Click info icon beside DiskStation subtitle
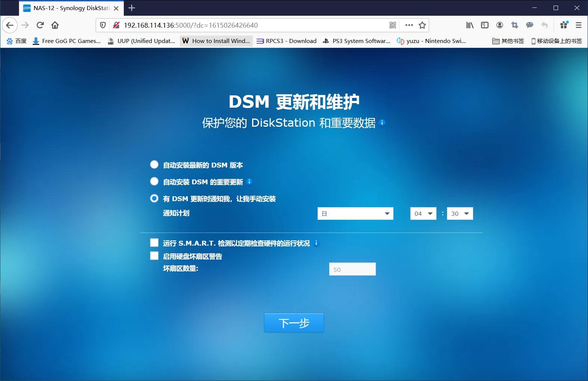This screenshot has width=588, height=381. pos(382,122)
